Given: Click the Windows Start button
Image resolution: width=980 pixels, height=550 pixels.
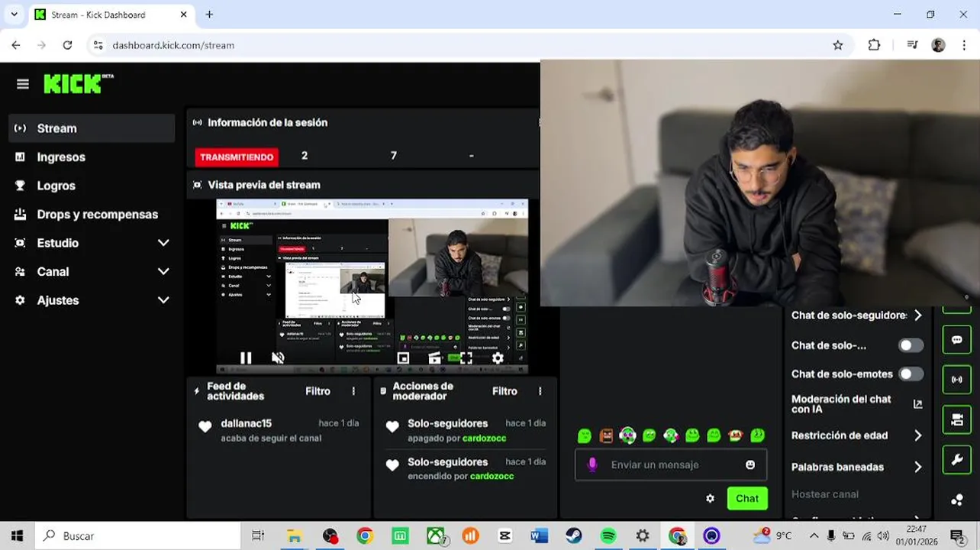Looking at the screenshot, I should 17,536.
